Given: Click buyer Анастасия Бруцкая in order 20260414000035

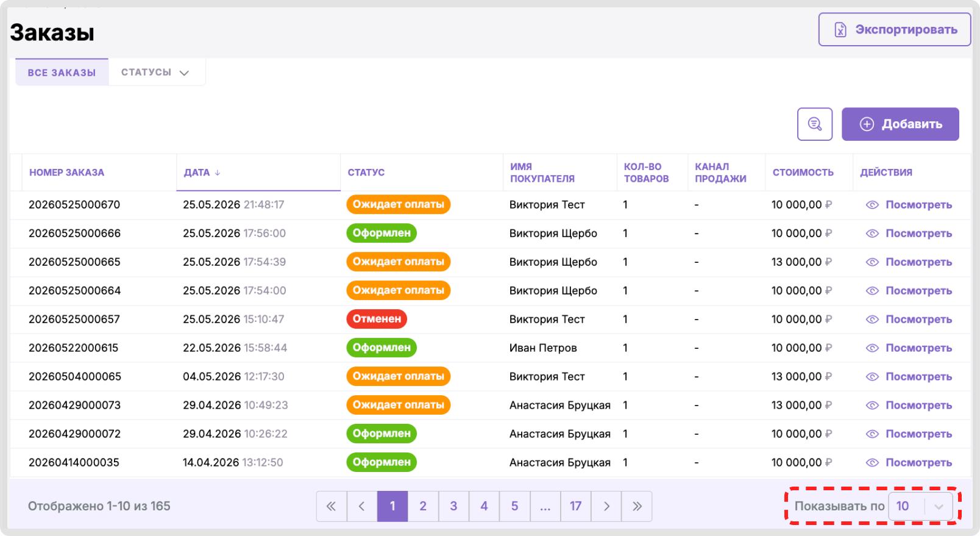Looking at the screenshot, I should (x=560, y=463).
